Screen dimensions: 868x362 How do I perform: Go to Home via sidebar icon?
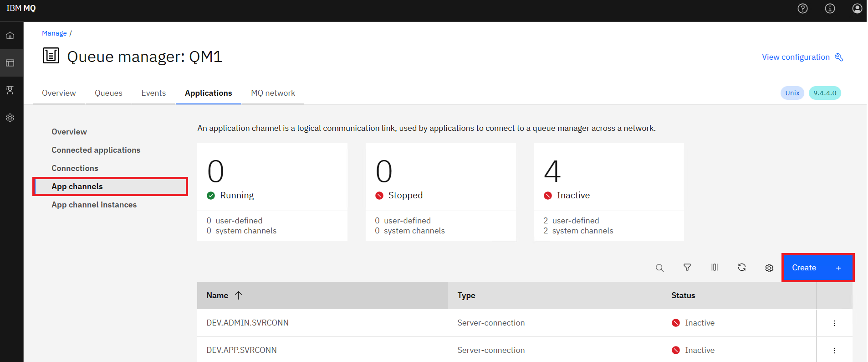10,36
